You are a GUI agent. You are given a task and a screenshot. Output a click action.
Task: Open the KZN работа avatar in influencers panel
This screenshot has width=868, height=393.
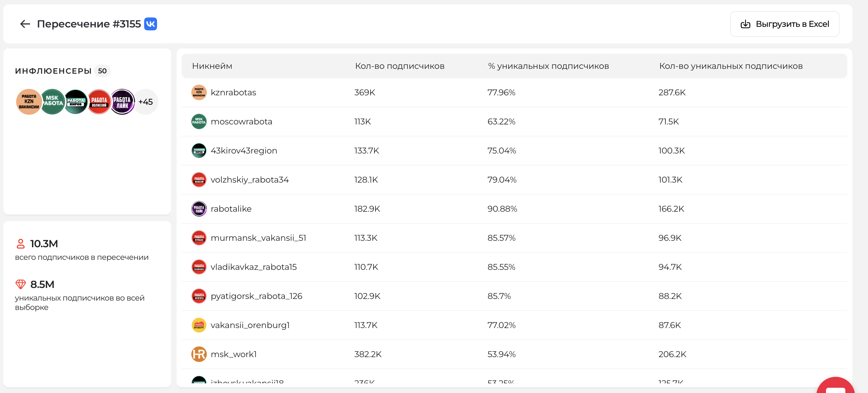pyautogui.click(x=29, y=102)
